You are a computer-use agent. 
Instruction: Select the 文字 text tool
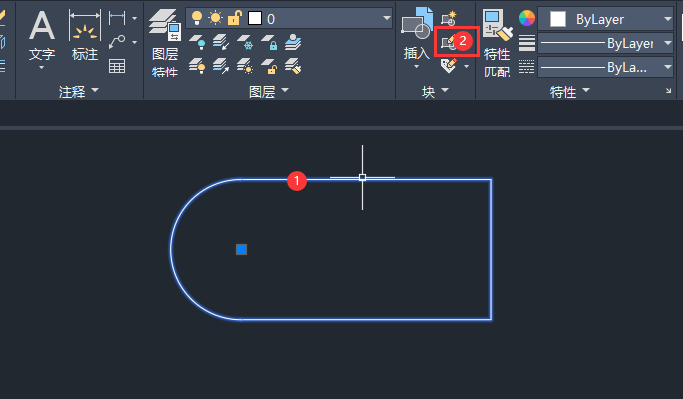(42, 37)
